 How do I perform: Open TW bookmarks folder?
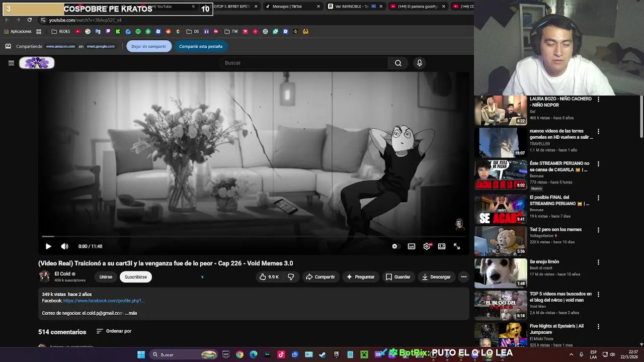click(x=231, y=31)
